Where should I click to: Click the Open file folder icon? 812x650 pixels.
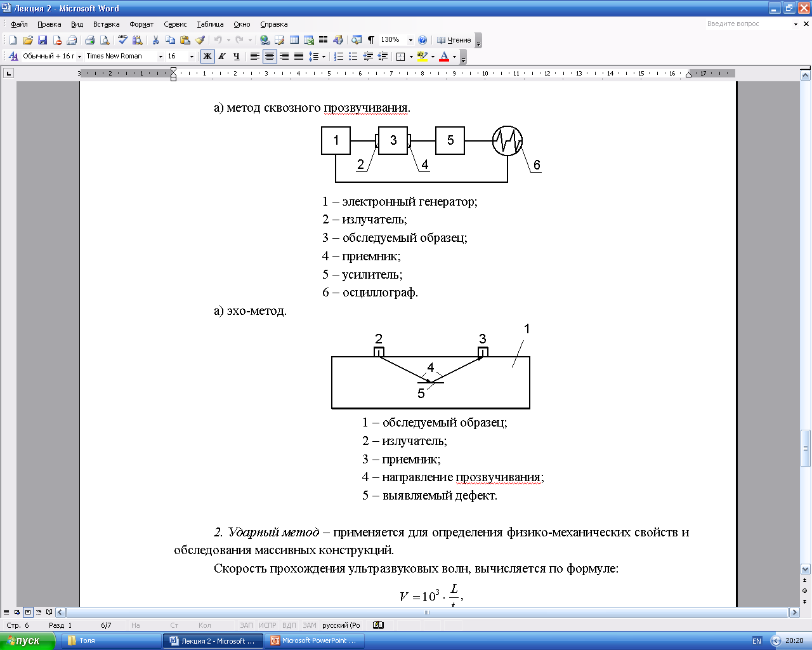click(x=27, y=40)
